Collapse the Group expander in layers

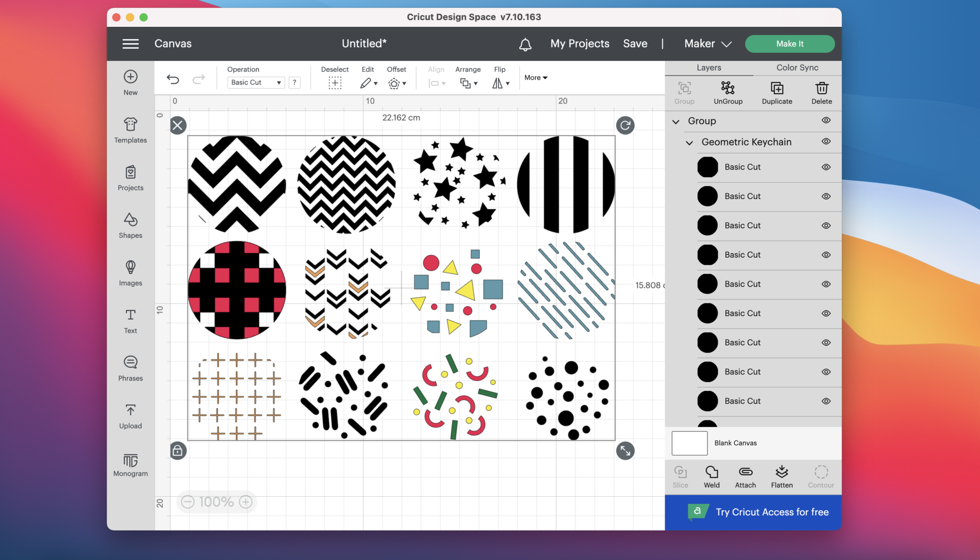click(677, 121)
